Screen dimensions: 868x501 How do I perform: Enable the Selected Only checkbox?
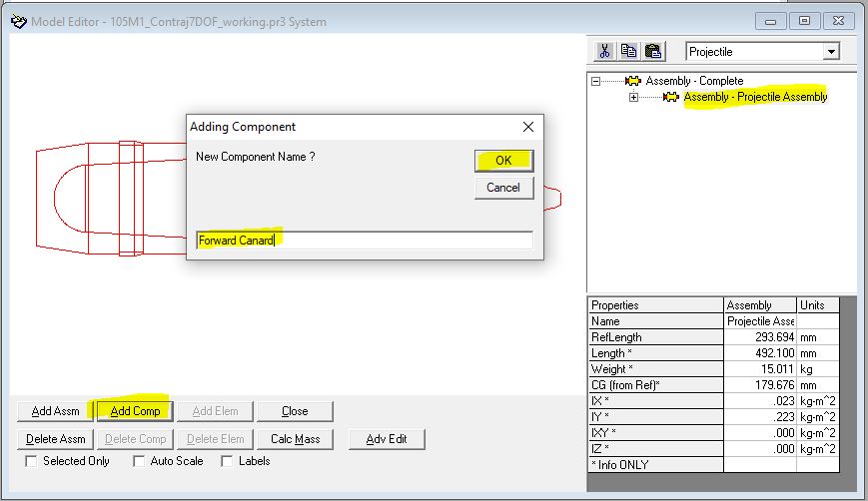coord(31,461)
